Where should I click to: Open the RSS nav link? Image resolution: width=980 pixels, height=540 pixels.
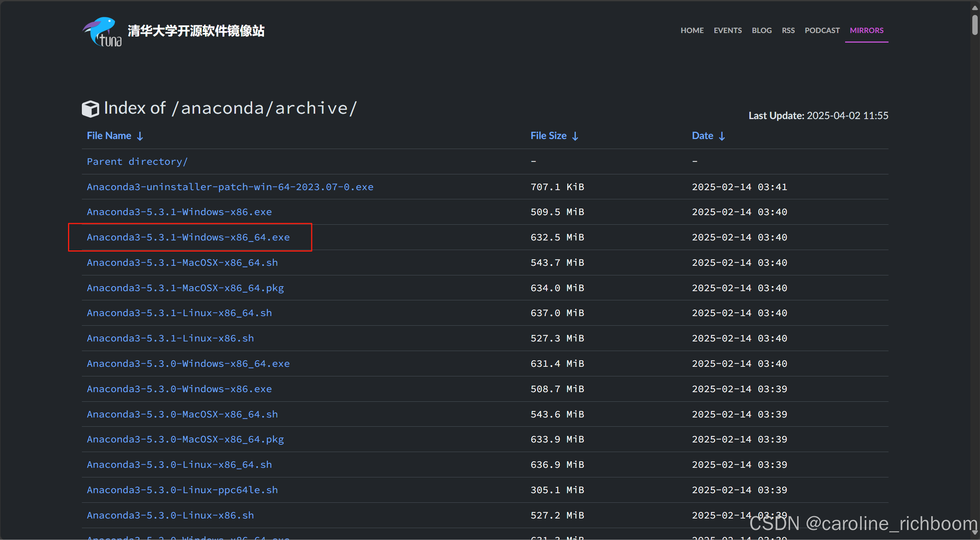click(x=788, y=30)
